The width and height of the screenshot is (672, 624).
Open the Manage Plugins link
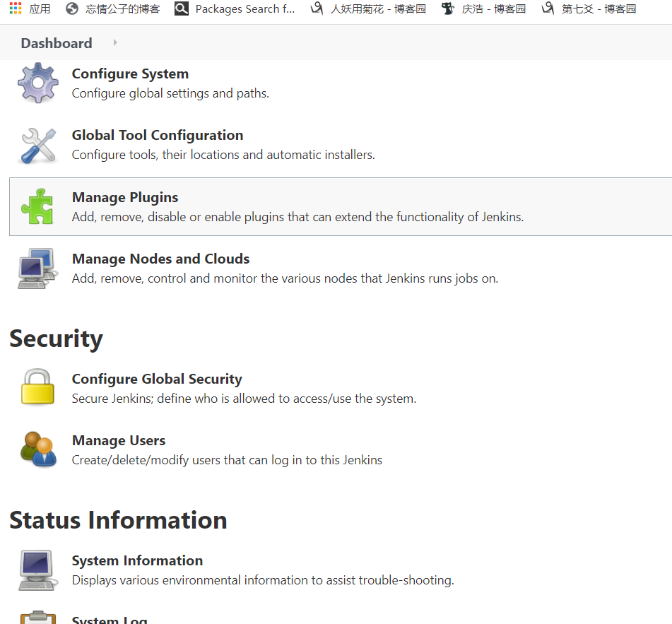point(124,197)
